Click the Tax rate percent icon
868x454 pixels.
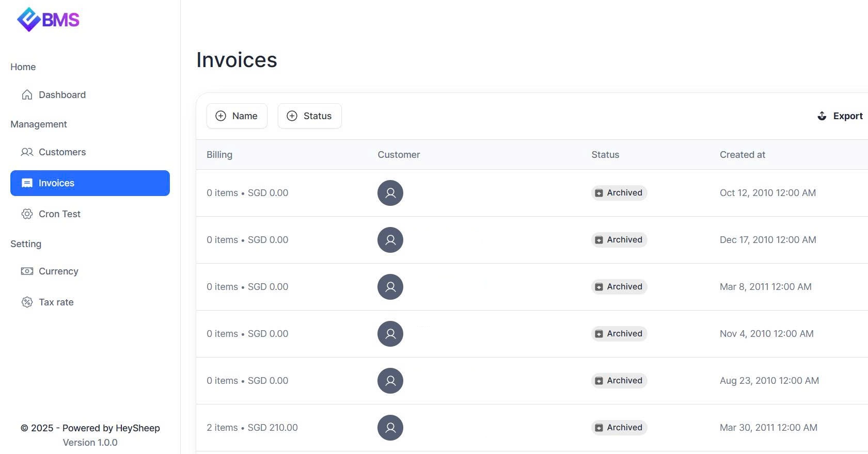coord(27,302)
